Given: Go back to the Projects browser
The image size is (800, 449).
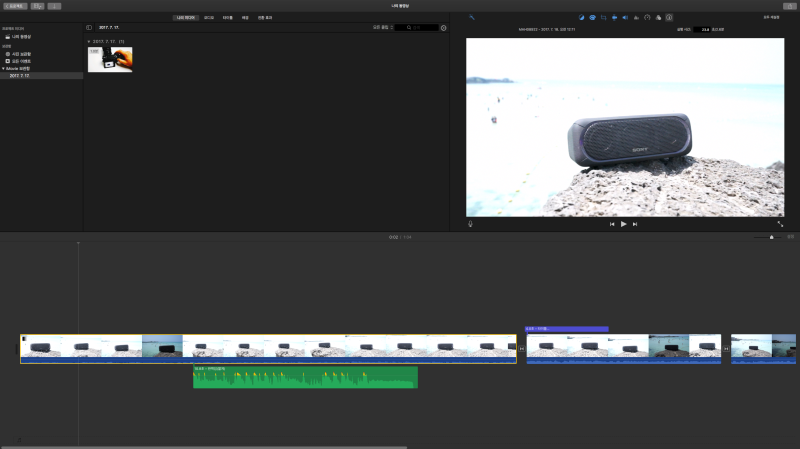Looking at the screenshot, I should pyautogui.click(x=15, y=6).
